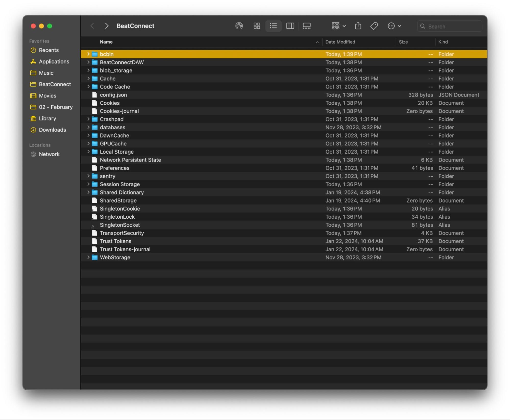Go back with the left chevron
Screen dimensions: 510x420
(x=92, y=26)
